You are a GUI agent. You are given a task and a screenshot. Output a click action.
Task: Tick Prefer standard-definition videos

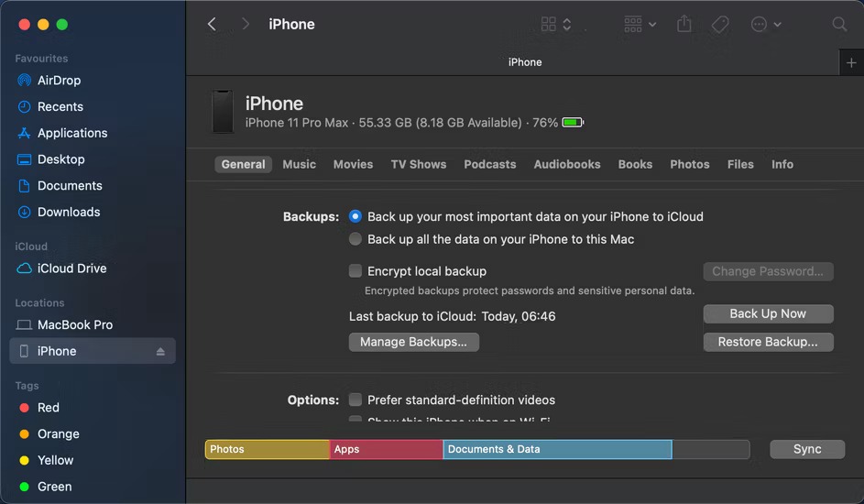355,400
